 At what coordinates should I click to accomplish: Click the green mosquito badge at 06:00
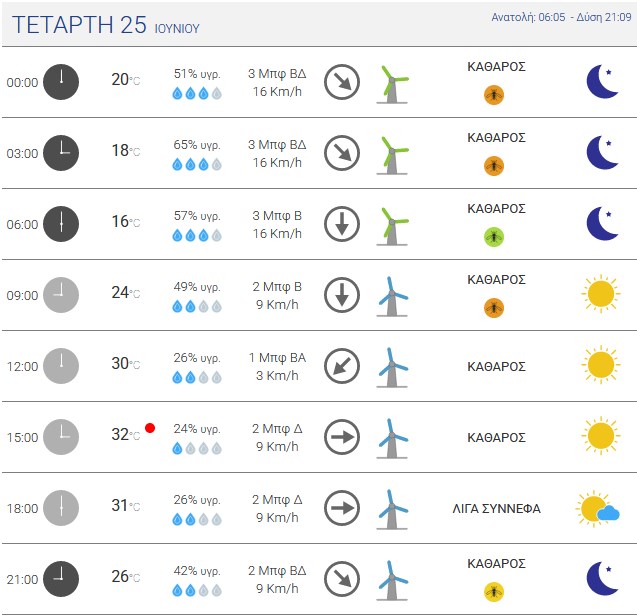click(x=494, y=237)
